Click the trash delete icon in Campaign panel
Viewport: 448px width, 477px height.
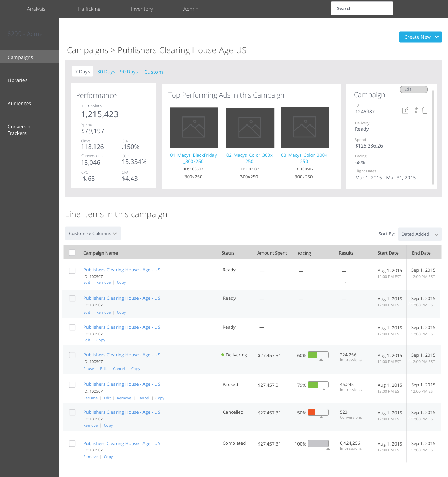click(425, 110)
